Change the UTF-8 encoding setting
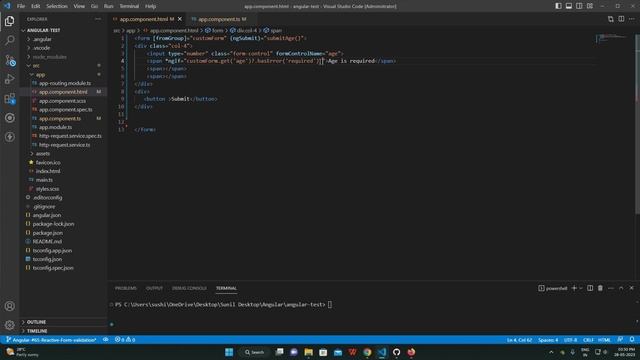Image resolution: width=640 pixels, height=360 pixels. tap(570, 340)
